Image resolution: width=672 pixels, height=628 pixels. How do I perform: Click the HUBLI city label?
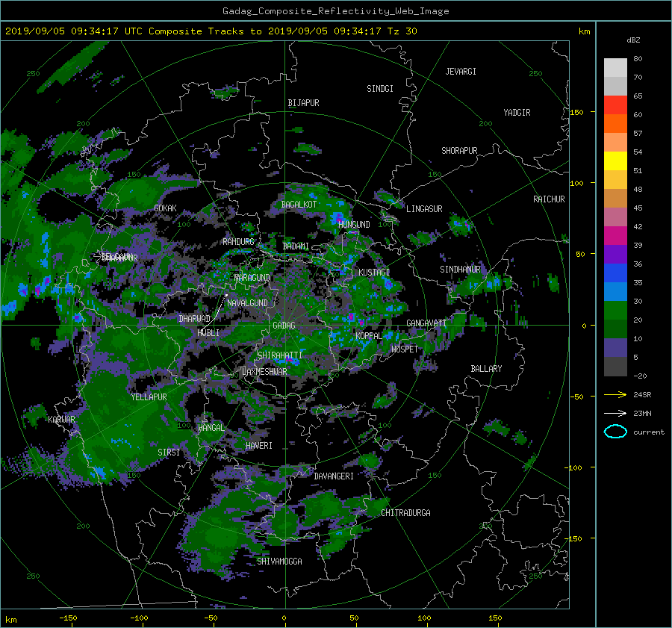tap(208, 333)
